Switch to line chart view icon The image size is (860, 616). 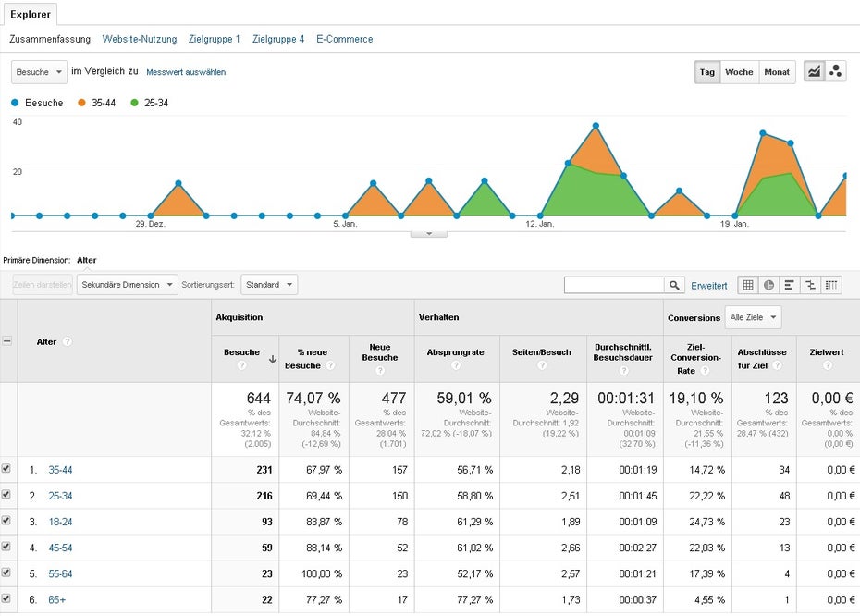814,71
